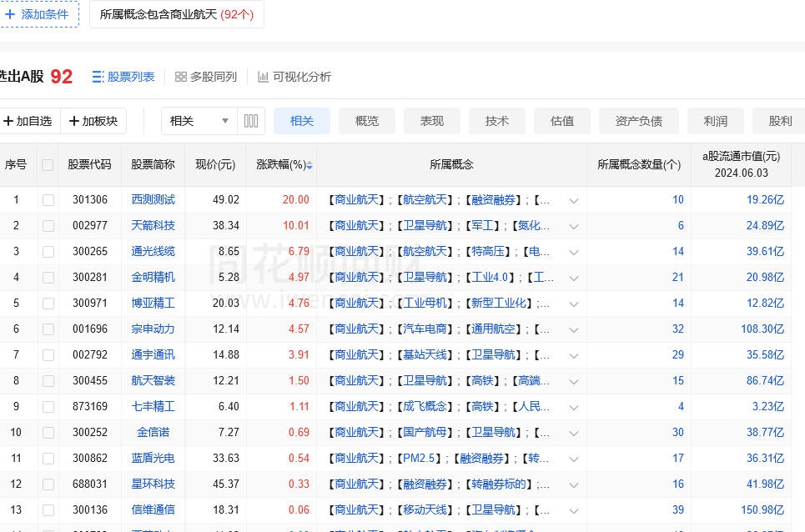Check the box for 博亚精工 row
This screenshot has width=805, height=532.
coord(48,304)
